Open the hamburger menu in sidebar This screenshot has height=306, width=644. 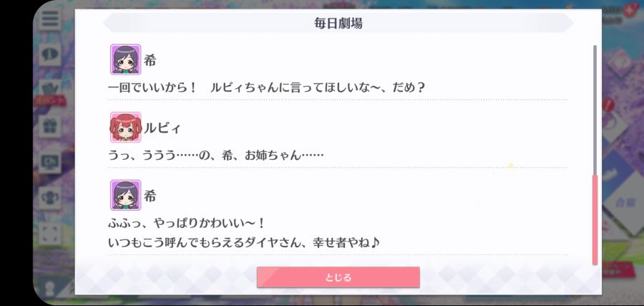[50, 19]
